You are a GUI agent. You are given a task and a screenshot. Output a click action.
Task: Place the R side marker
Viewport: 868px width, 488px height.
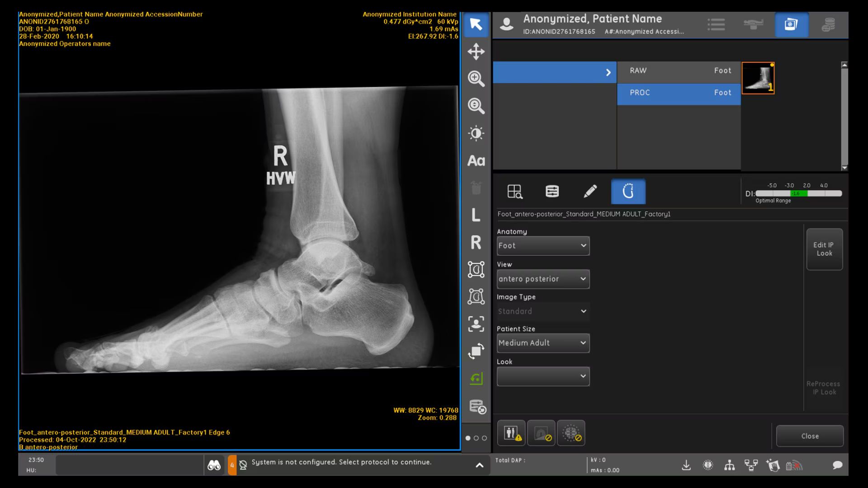[476, 243]
